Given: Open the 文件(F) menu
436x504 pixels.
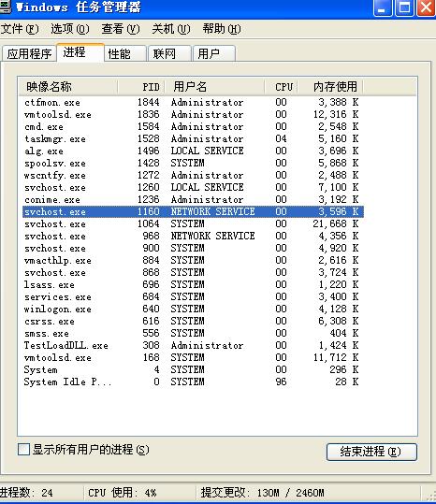Looking at the screenshot, I should click(20, 29).
